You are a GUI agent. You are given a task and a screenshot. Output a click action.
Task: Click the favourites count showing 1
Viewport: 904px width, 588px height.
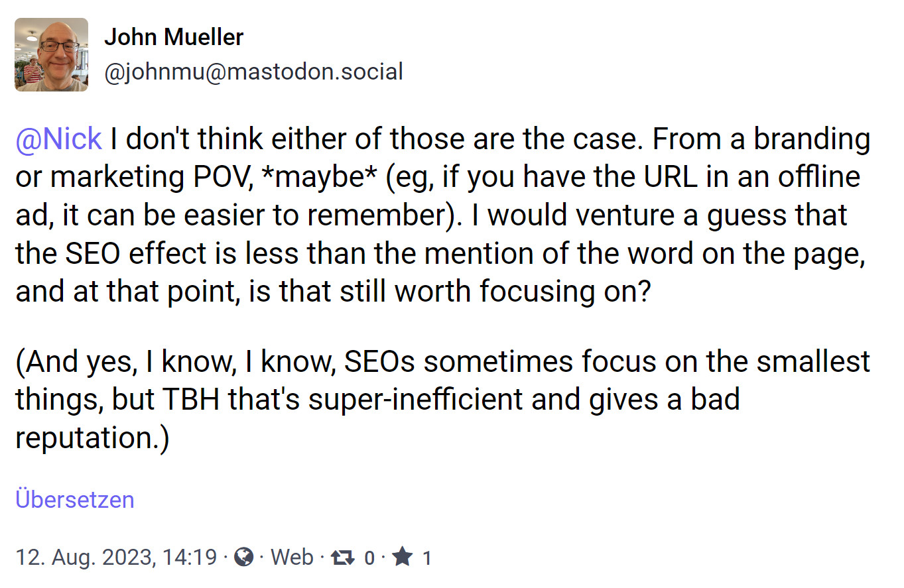pyautogui.click(x=426, y=558)
